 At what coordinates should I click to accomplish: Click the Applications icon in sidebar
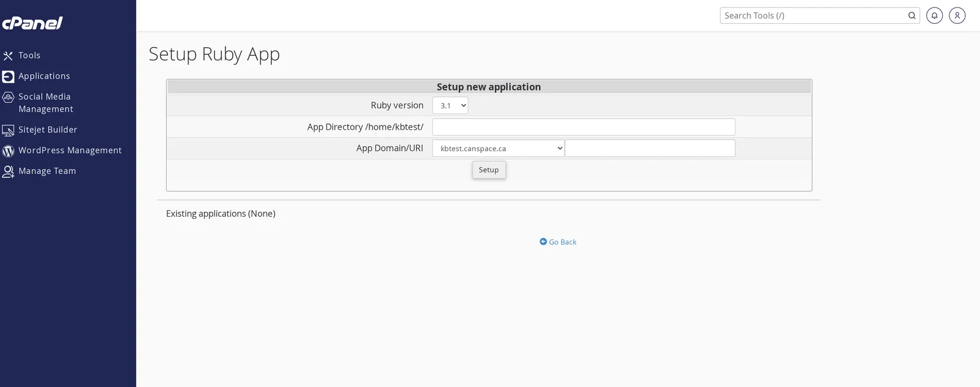click(8, 77)
